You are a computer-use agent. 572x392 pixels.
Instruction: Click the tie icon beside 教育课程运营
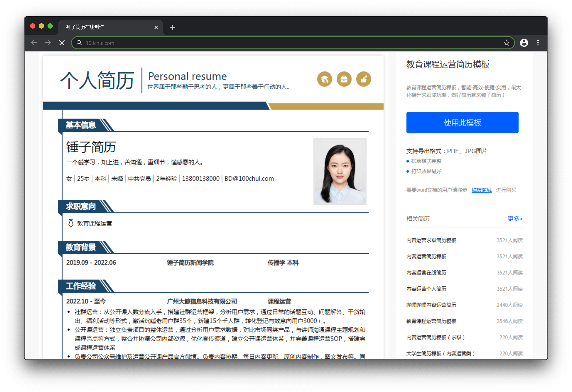click(71, 223)
